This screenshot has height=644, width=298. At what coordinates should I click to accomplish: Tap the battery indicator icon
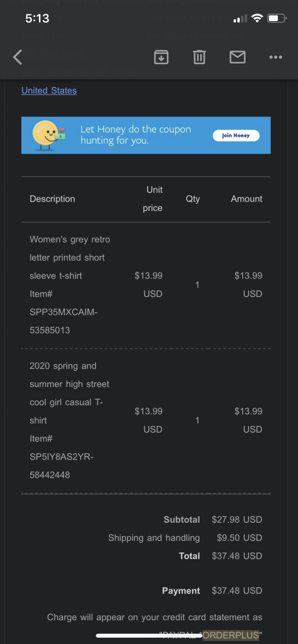(x=277, y=18)
